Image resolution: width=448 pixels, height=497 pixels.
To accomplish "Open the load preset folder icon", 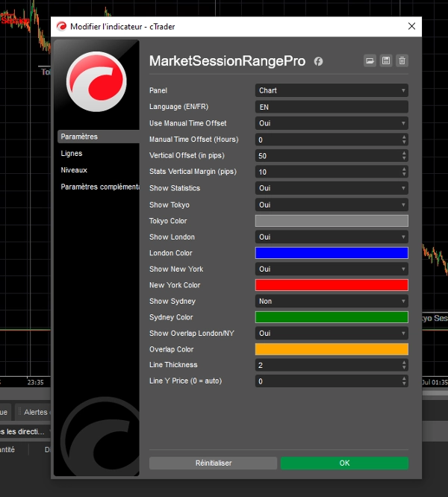I will (x=370, y=60).
